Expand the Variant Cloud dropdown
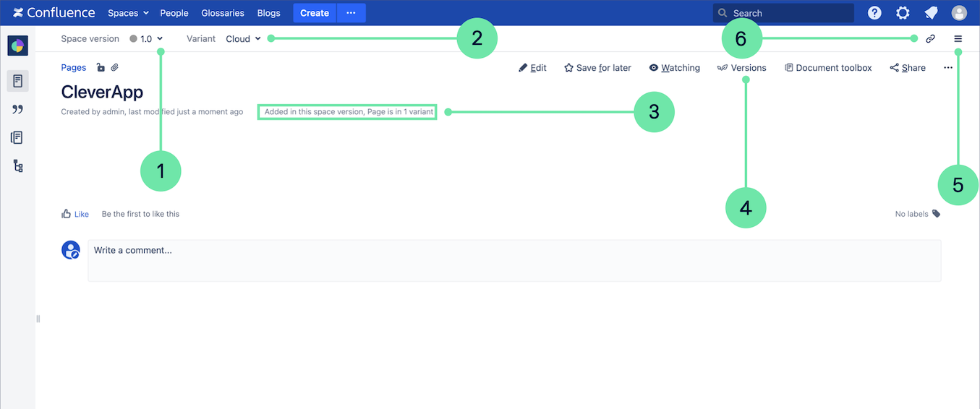 243,39
